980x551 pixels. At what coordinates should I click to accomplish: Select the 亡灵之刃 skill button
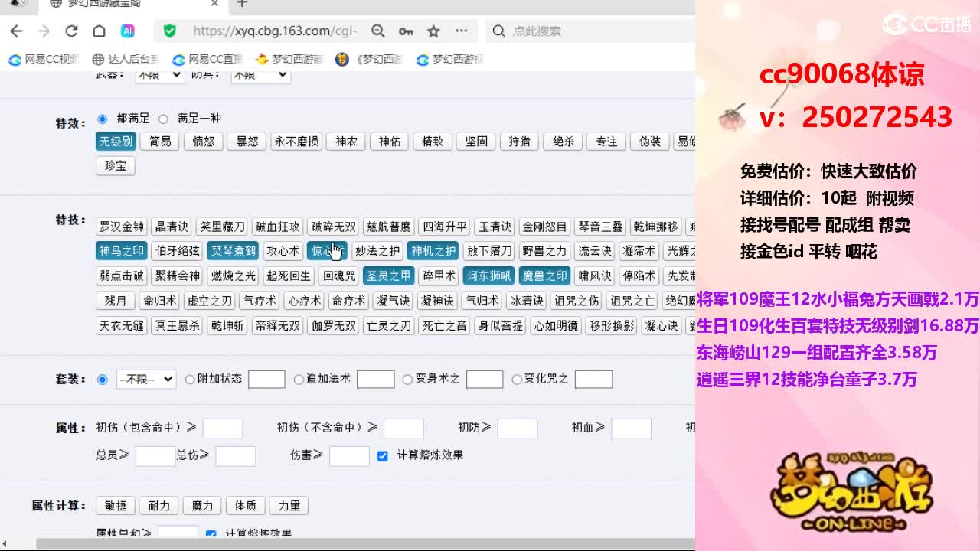tap(388, 325)
